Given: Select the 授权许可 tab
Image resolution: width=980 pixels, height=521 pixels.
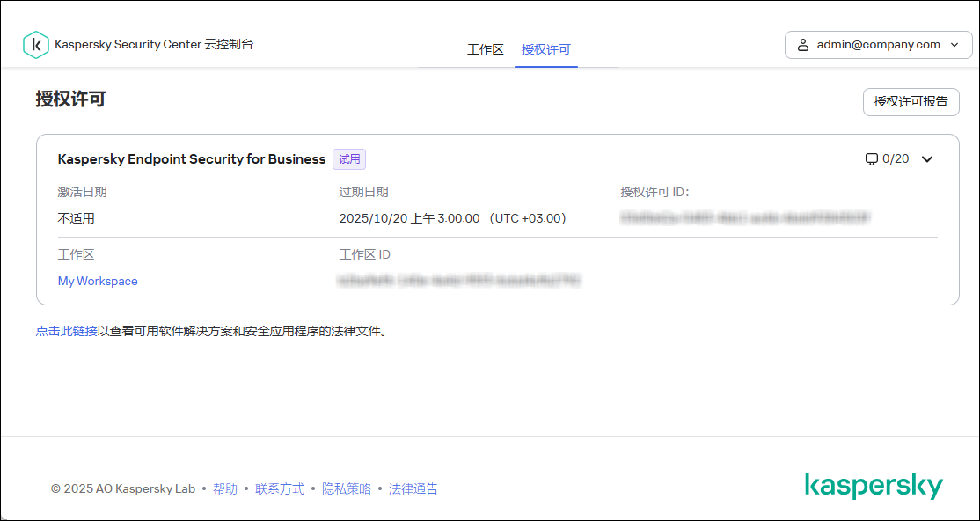Looking at the screenshot, I should point(545,50).
